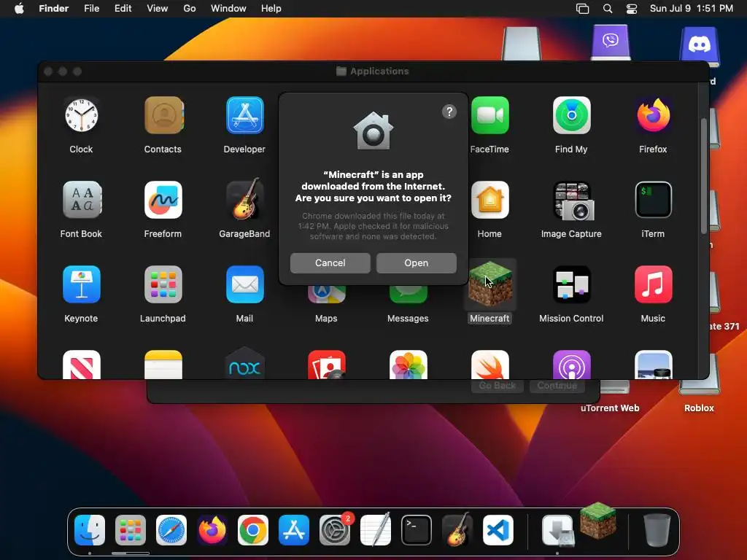Select the Music app icon
Viewport: 747px width, 560px height.
point(653,284)
